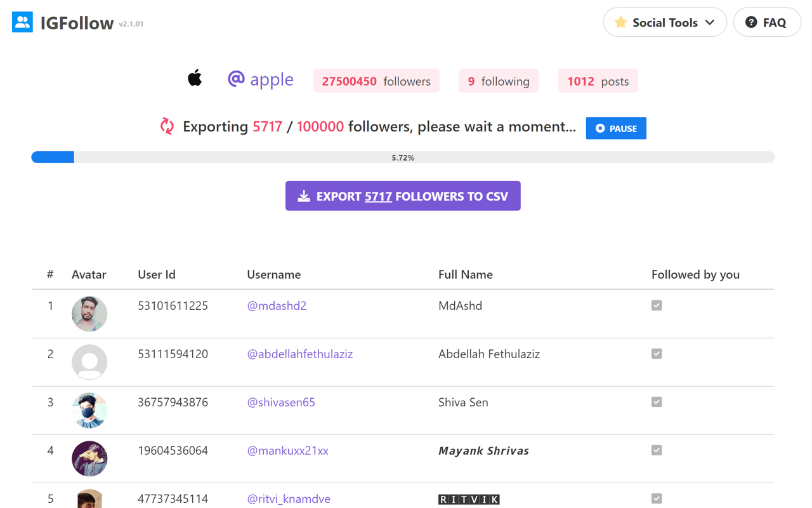Click the Apple logo next to the username
Screen dimensions: 812x508
(x=195, y=77)
